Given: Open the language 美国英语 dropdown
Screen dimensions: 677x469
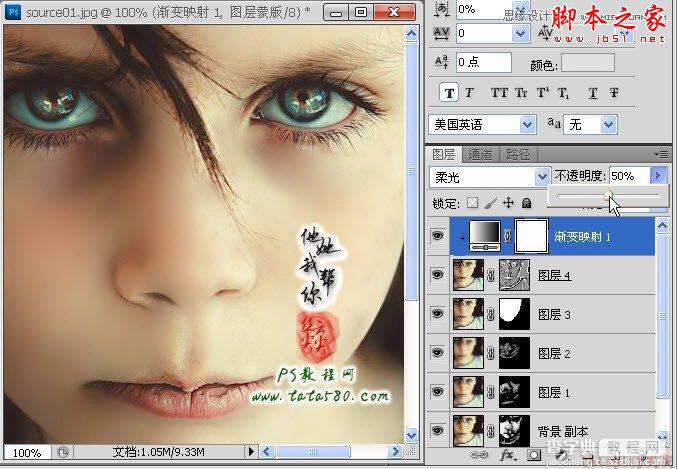Looking at the screenshot, I should pyautogui.click(x=527, y=125).
